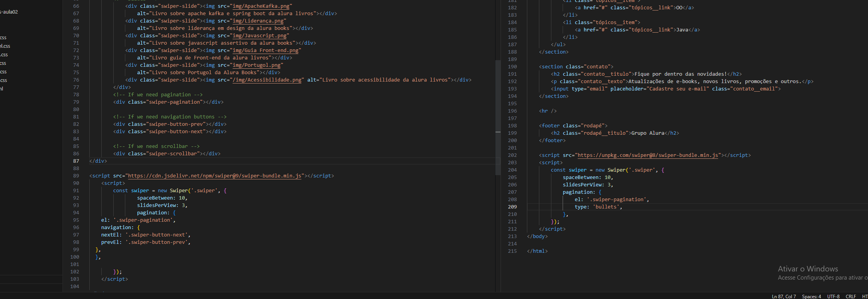Click the paragraph text "Atualizações de e-books" on line 192
This screenshot has width=868, height=299.
pyautogui.click(x=663, y=82)
